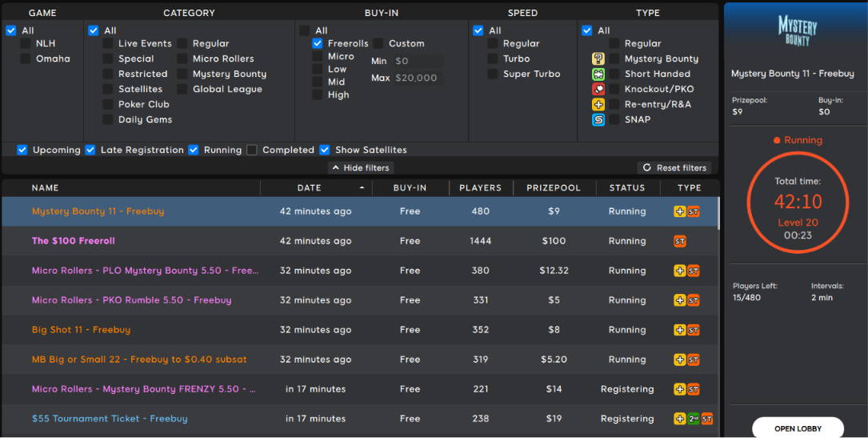The image size is (868, 438).
Task: Click the Reset filters button
Action: [x=674, y=168]
